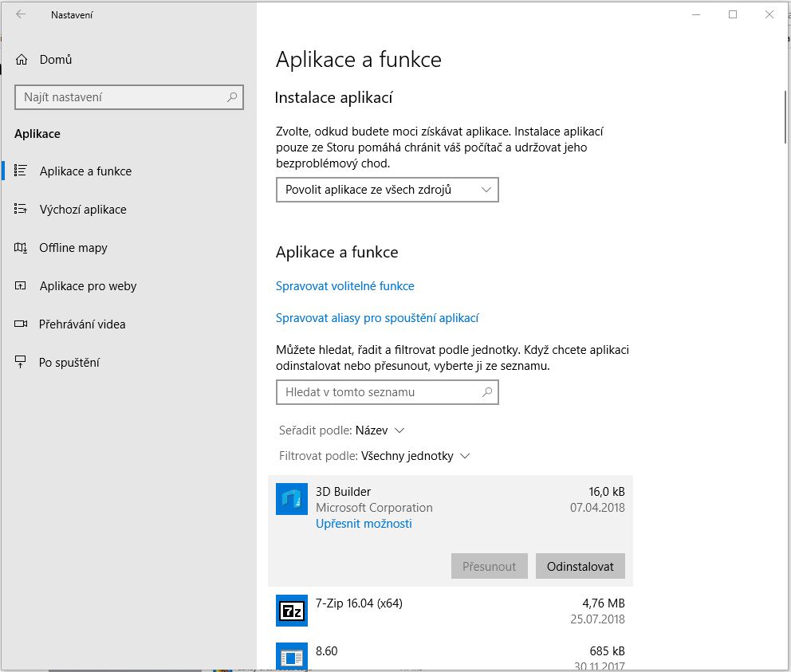Click the Offline mapy map icon
Screen dimensions: 791x672
[x=21, y=247]
